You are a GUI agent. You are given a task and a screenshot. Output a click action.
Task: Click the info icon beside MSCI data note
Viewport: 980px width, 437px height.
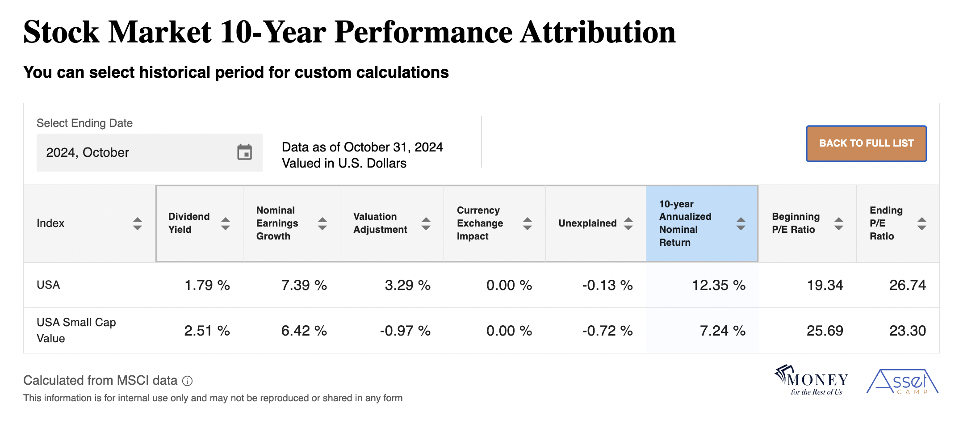188,381
